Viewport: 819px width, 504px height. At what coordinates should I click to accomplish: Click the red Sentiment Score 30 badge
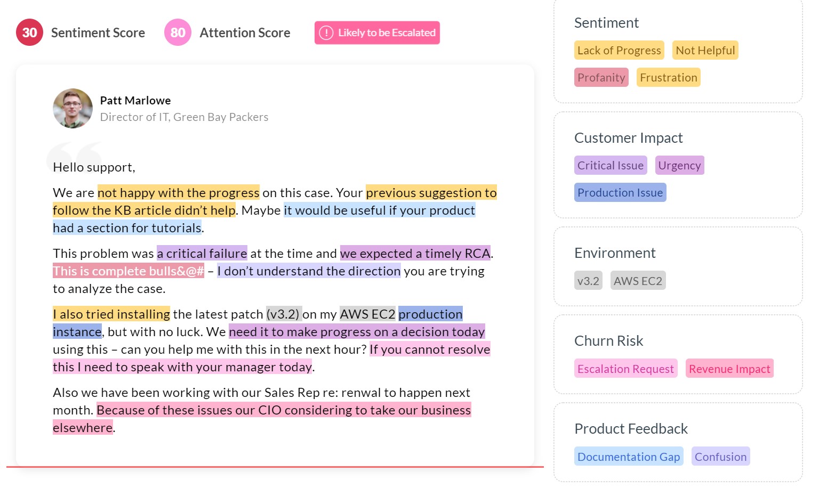coord(29,32)
